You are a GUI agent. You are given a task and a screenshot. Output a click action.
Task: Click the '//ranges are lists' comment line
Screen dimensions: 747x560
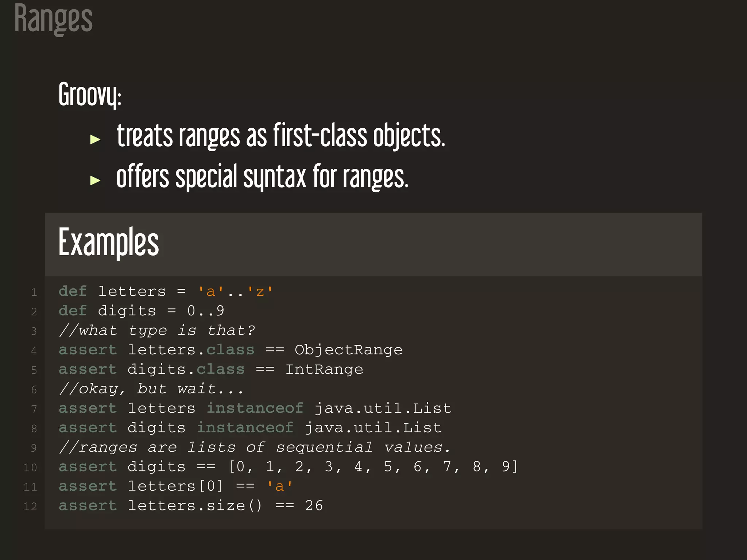click(x=255, y=447)
